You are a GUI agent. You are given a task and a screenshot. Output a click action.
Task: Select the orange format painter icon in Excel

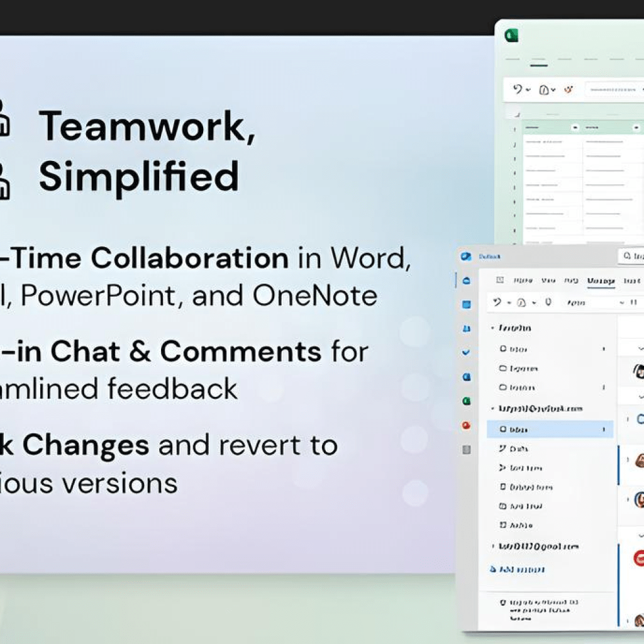coord(569,89)
